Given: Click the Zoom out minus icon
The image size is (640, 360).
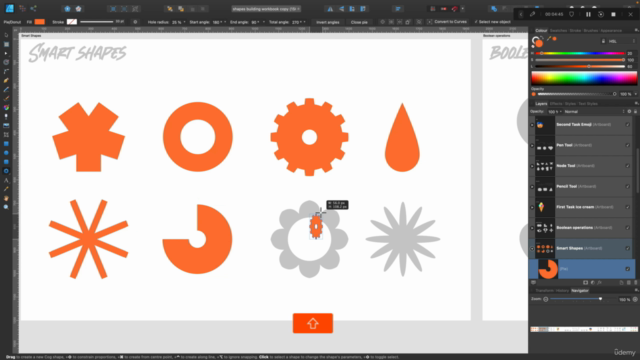Looking at the screenshot, I should tap(546, 299).
